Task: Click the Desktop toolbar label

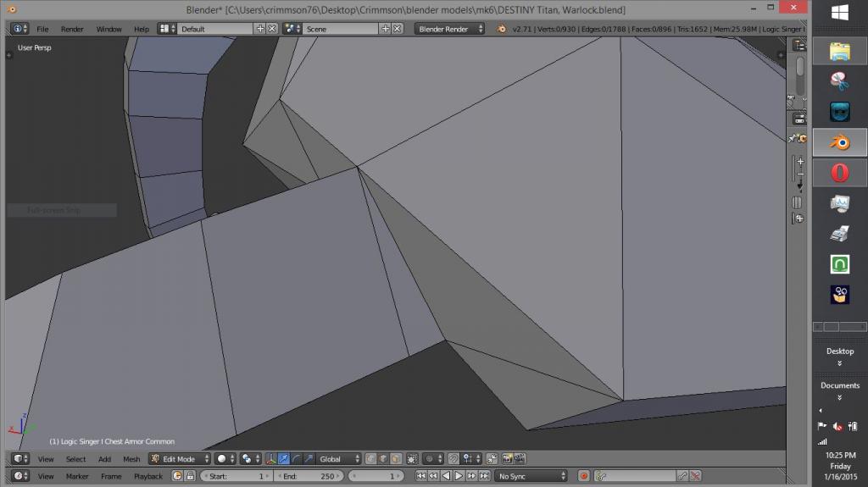Action: [x=839, y=351]
